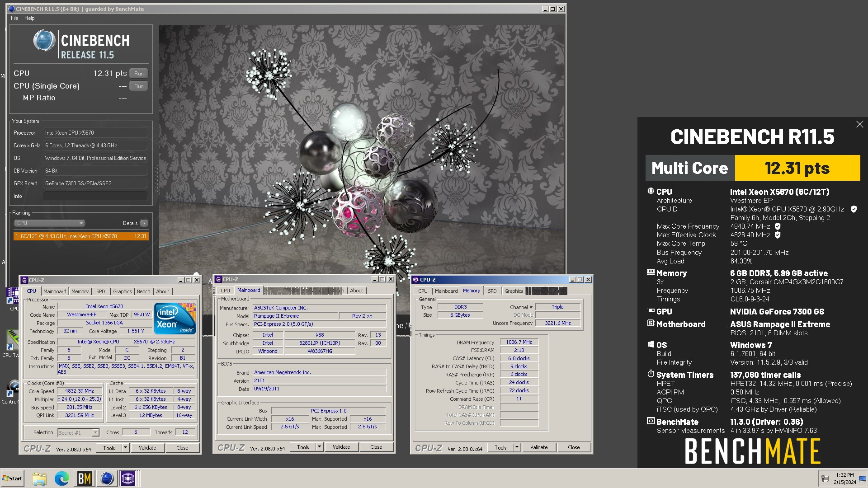This screenshot has height=488, width=868.
Task: Select SPD tab in Memory CPU-Z window
Action: tap(492, 291)
